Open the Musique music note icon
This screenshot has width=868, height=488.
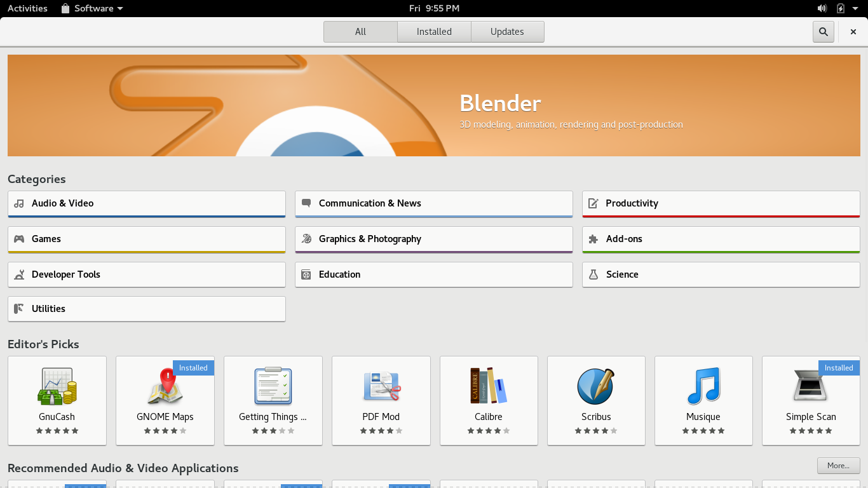(703, 386)
